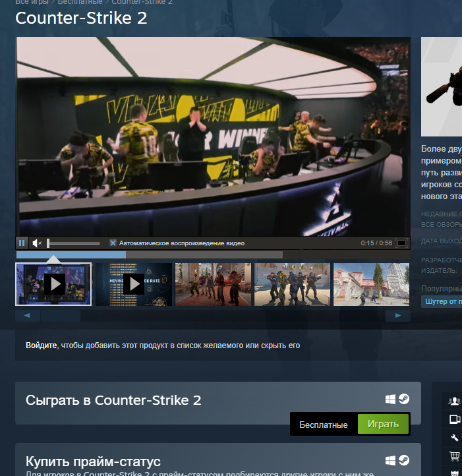Click the game capsule image at top right
The image size is (462, 476).
(442, 86)
